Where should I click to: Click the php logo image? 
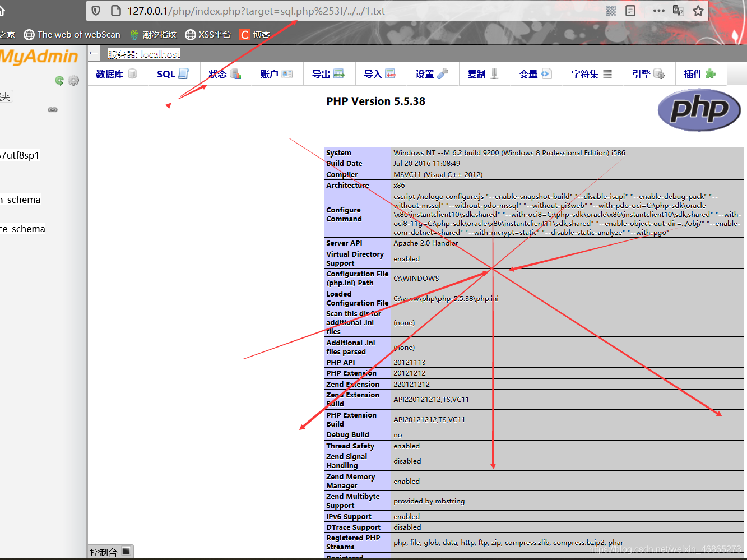699,110
